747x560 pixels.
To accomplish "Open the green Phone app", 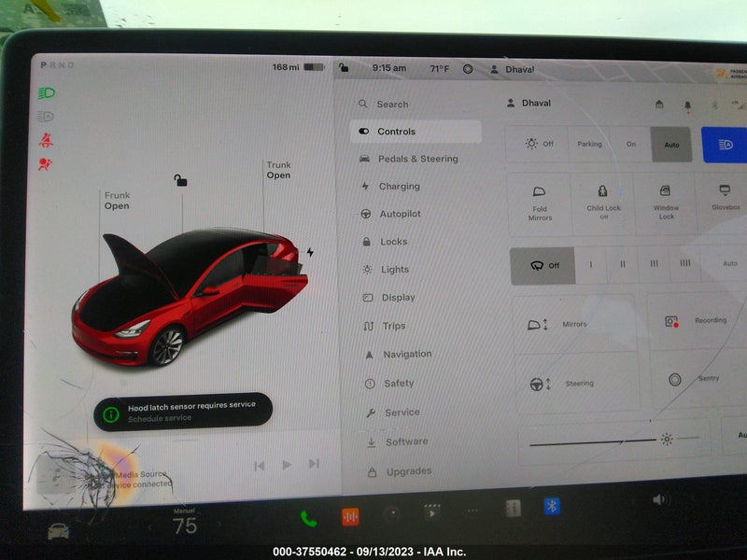I will tap(309, 519).
